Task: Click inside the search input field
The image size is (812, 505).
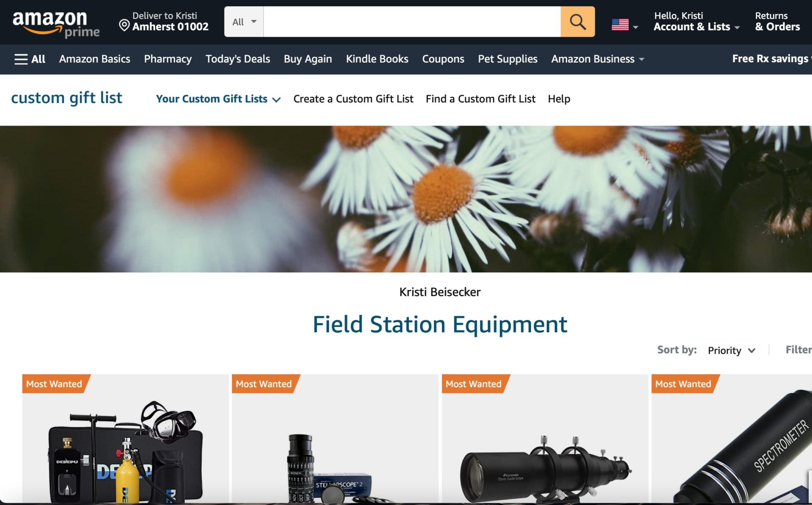Action: 412,22
